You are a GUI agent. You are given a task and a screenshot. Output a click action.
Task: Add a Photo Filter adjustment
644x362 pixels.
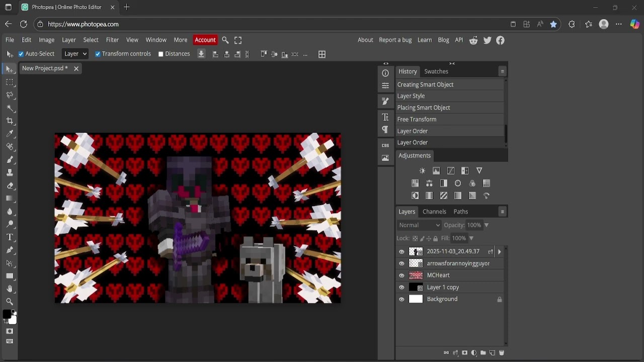[x=458, y=184]
